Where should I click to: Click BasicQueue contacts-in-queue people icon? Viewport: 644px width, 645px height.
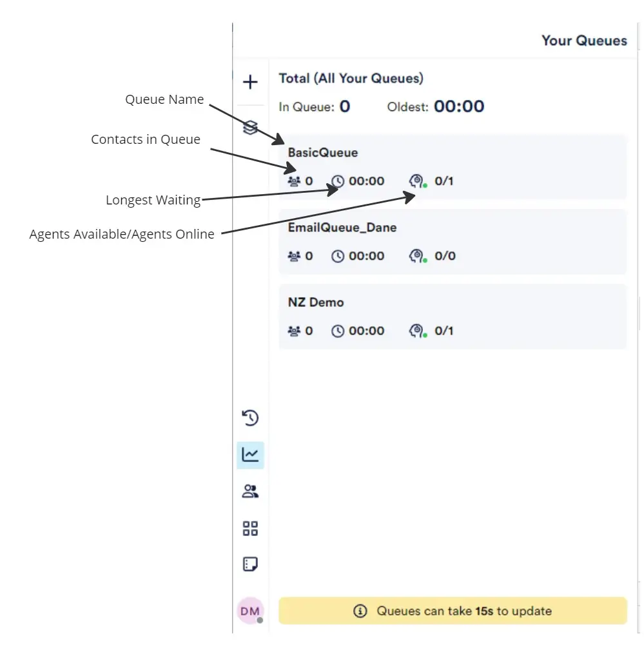294,181
